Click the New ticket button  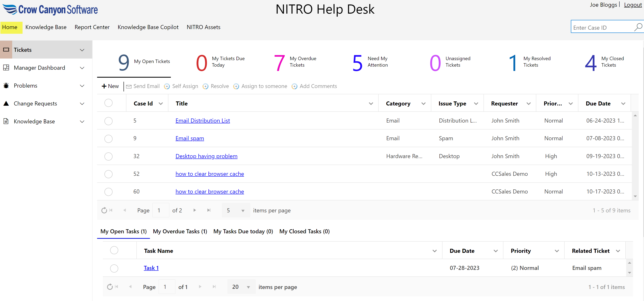tap(110, 86)
